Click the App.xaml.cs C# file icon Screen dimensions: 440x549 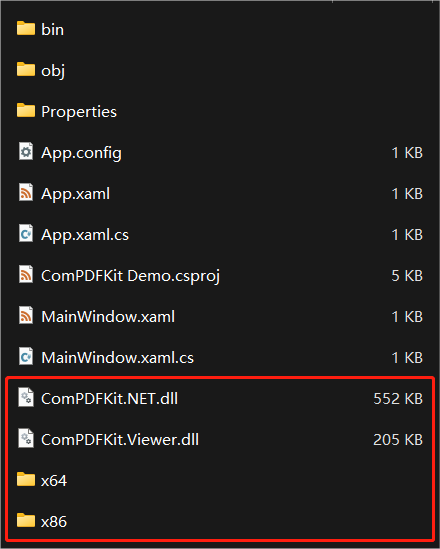pyautogui.click(x=26, y=233)
